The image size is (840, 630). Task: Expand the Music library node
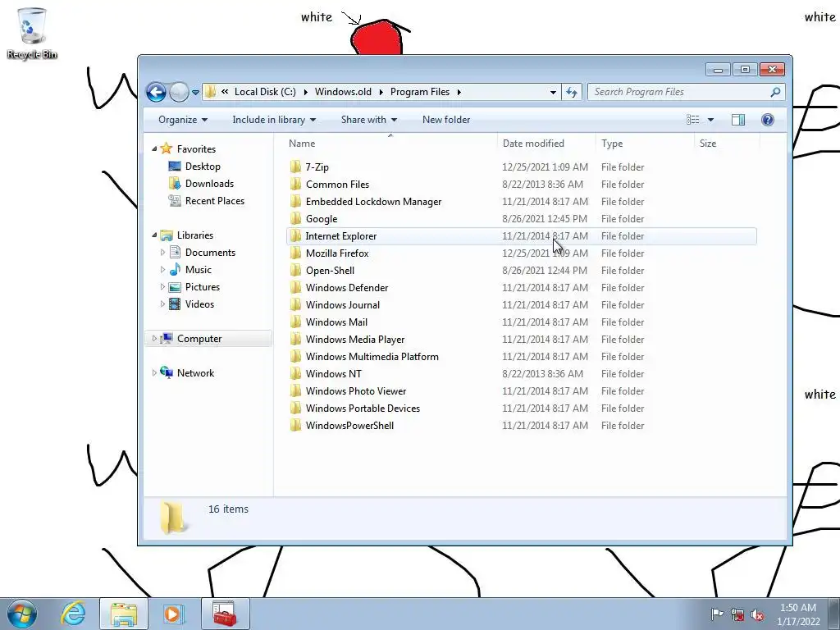(162, 269)
